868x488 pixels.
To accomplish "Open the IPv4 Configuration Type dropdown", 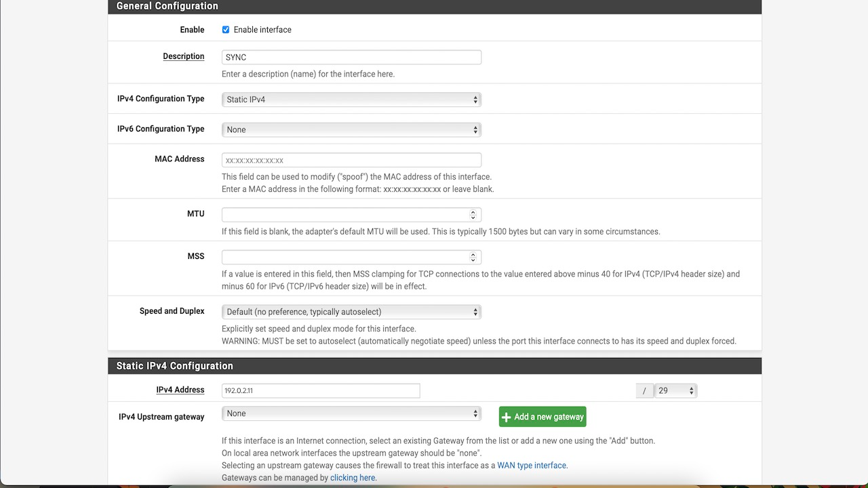I will pos(351,99).
